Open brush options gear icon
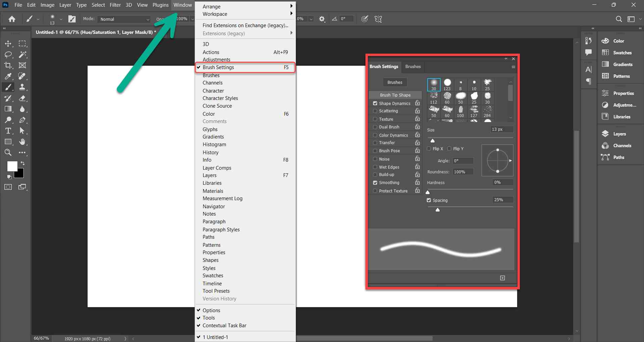644x342 pixels. coord(322,19)
